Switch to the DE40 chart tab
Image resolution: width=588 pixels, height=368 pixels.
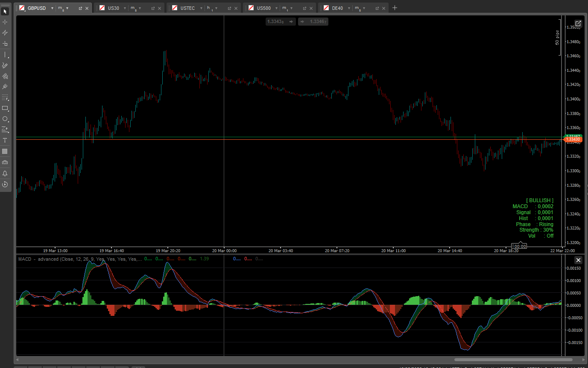(x=337, y=8)
